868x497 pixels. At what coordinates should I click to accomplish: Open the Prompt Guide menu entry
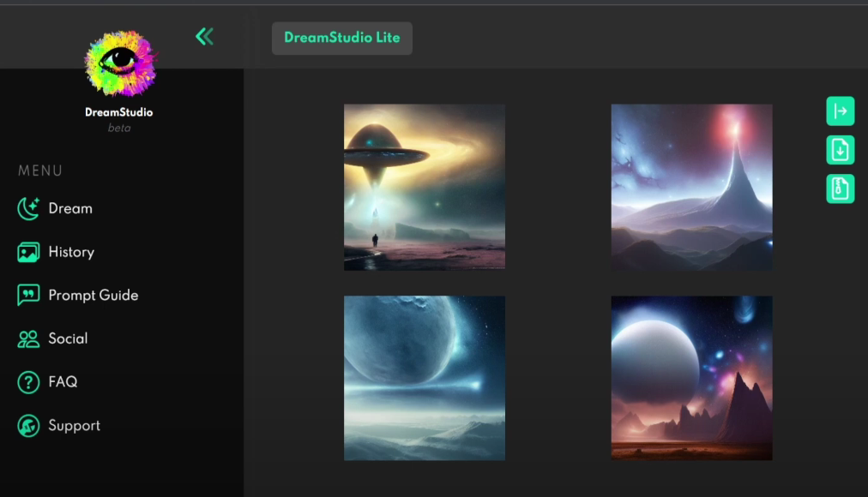[93, 296]
